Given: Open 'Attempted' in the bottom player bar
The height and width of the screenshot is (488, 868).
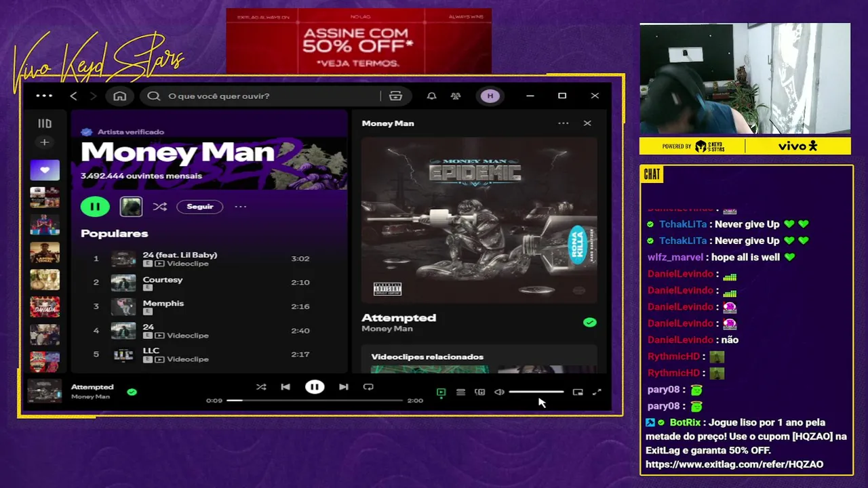Looking at the screenshot, I should click(x=92, y=387).
